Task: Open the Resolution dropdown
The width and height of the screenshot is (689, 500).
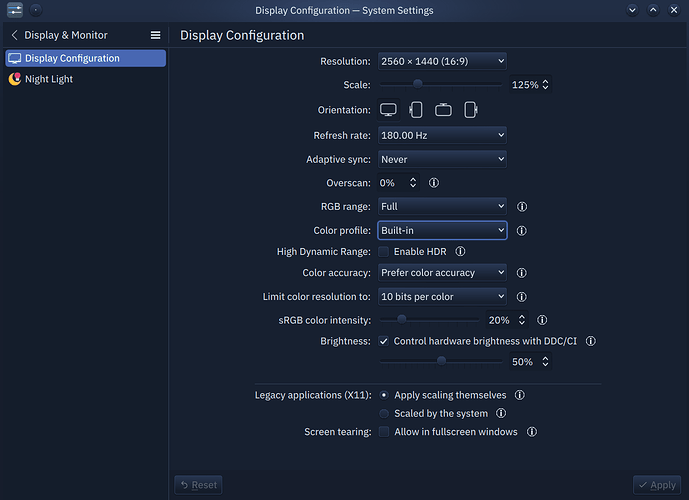Action: coord(442,61)
